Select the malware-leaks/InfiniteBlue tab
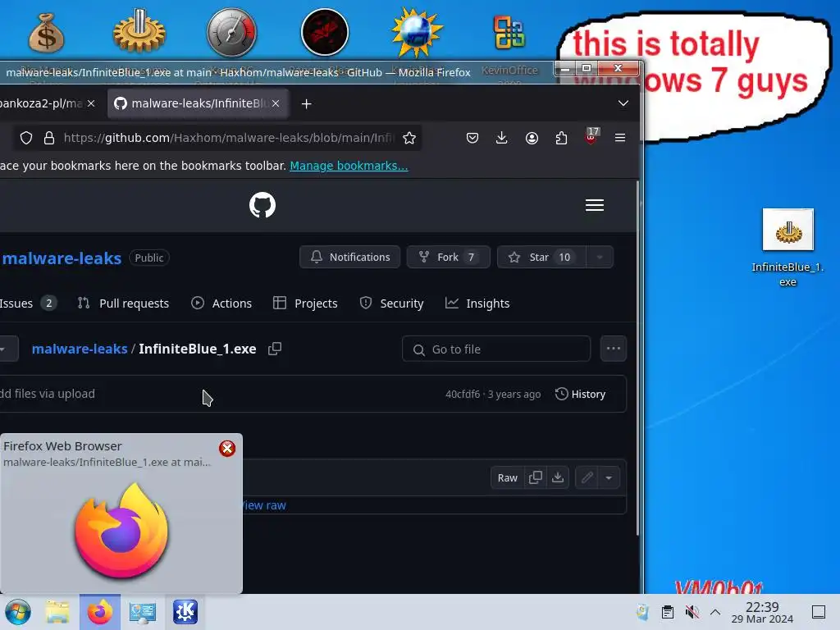This screenshot has height=630, width=840. pyautogui.click(x=199, y=103)
